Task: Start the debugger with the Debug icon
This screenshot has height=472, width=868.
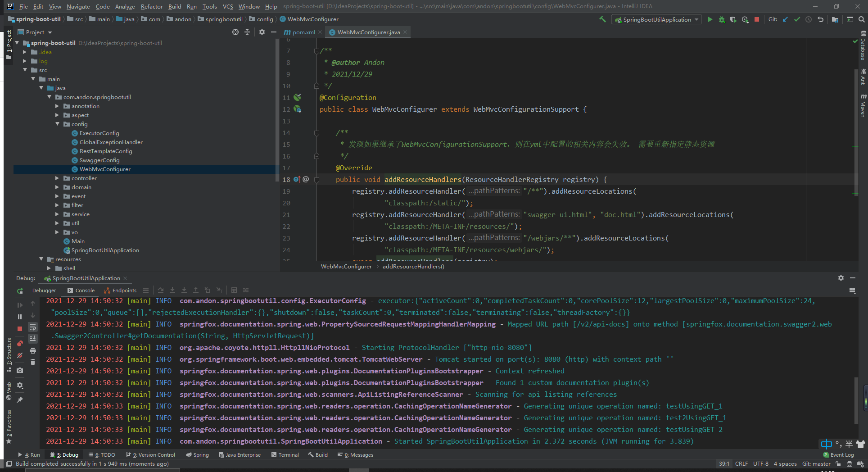Action: [x=722, y=19]
